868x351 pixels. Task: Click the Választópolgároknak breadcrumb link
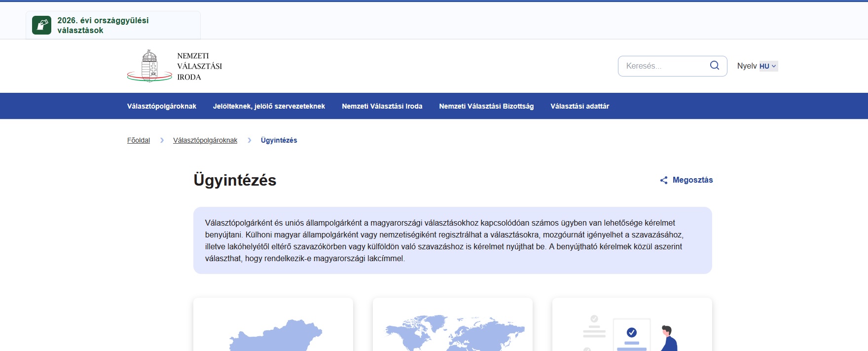(205, 140)
